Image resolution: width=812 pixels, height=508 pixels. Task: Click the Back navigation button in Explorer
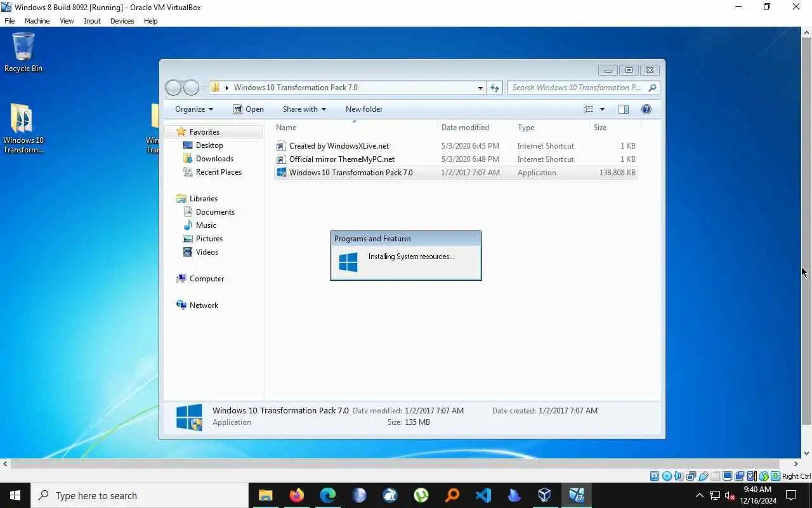[x=173, y=88]
